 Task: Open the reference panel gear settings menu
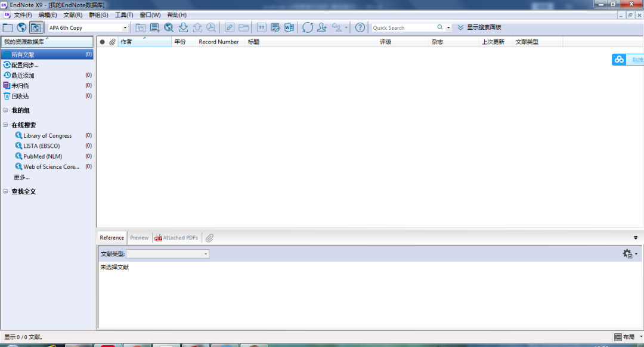point(630,254)
